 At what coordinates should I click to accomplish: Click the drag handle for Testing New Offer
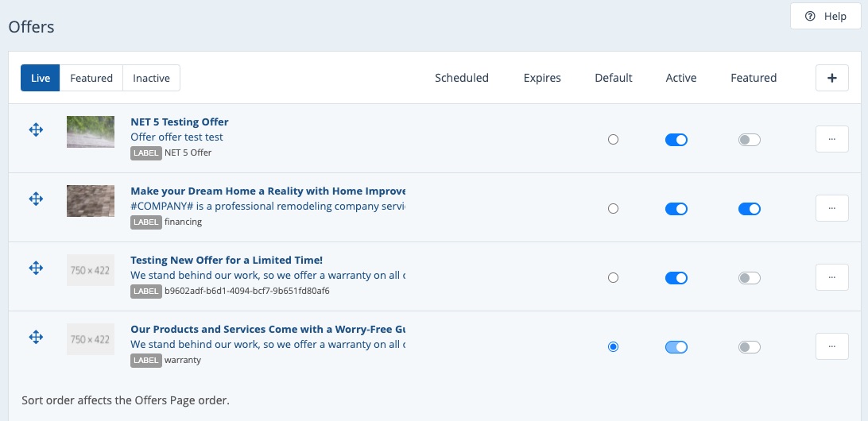pyautogui.click(x=36, y=268)
